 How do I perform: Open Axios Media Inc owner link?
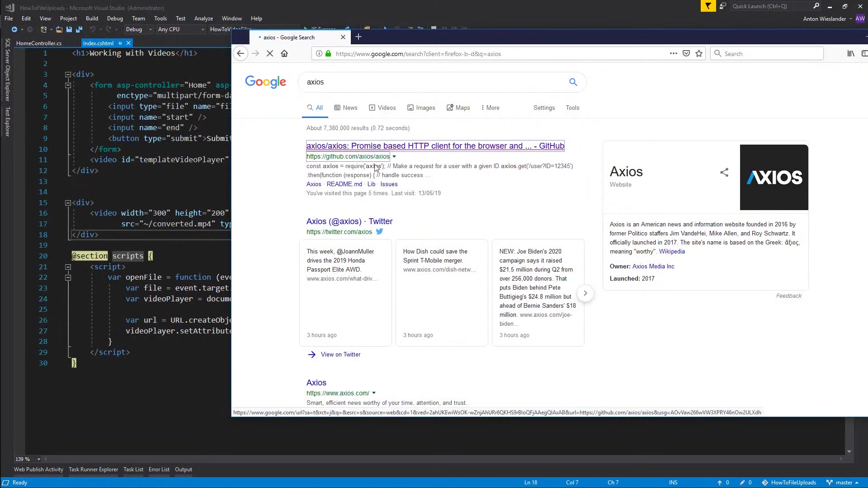653,267
